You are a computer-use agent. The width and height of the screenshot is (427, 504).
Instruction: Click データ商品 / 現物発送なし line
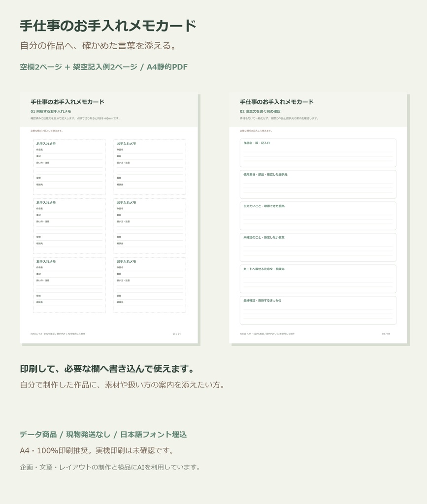point(103,435)
